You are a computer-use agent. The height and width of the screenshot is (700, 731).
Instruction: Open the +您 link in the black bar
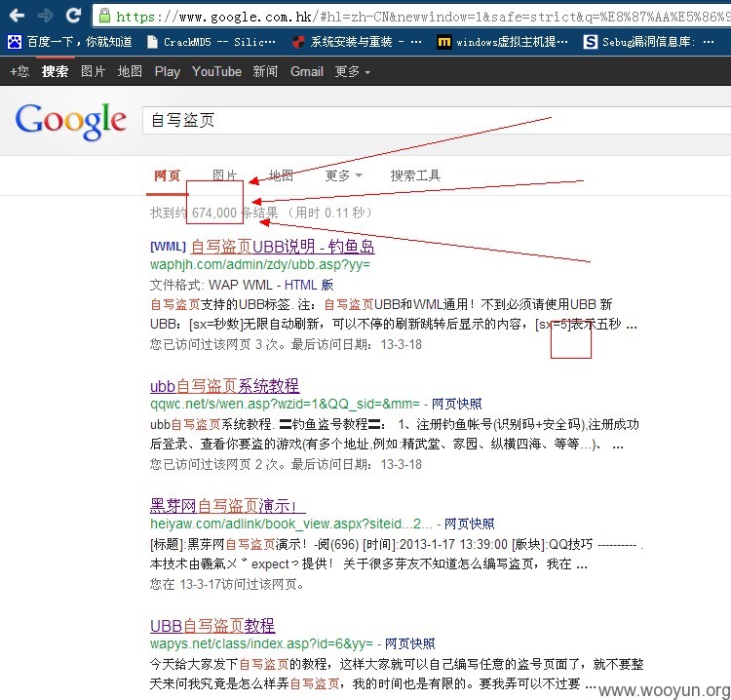pos(19,71)
